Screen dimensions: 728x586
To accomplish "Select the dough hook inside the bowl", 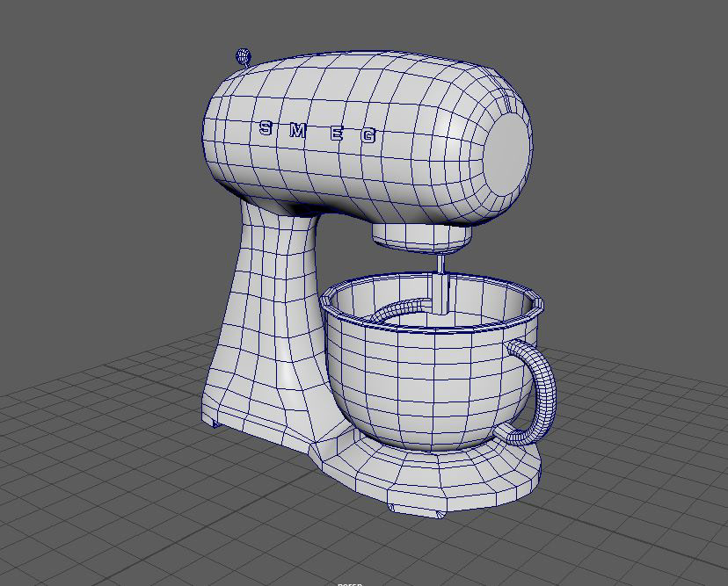I will pyautogui.click(x=402, y=310).
